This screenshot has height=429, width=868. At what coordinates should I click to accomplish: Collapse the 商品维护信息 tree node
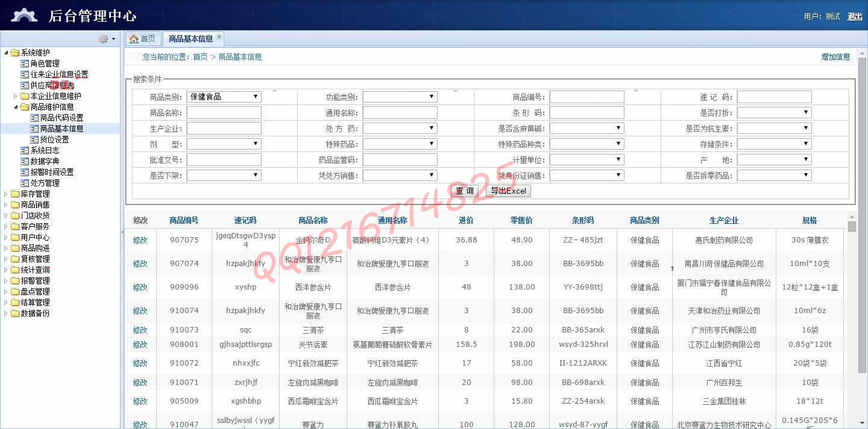(16, 107)
